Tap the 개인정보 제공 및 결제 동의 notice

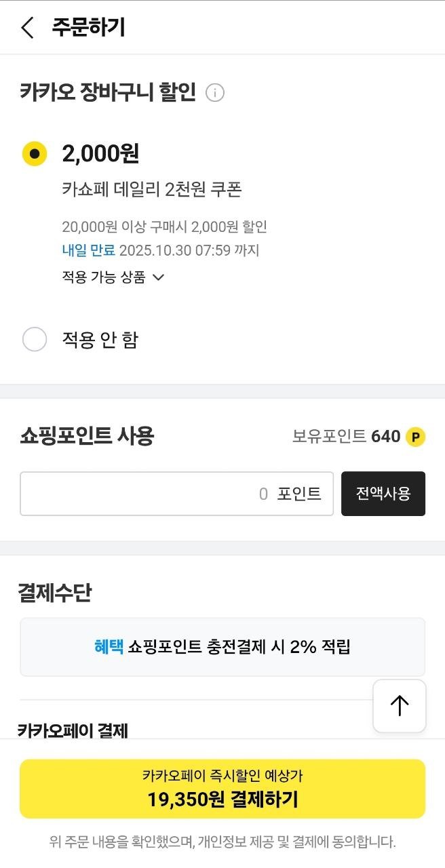(x=222, y=842)
